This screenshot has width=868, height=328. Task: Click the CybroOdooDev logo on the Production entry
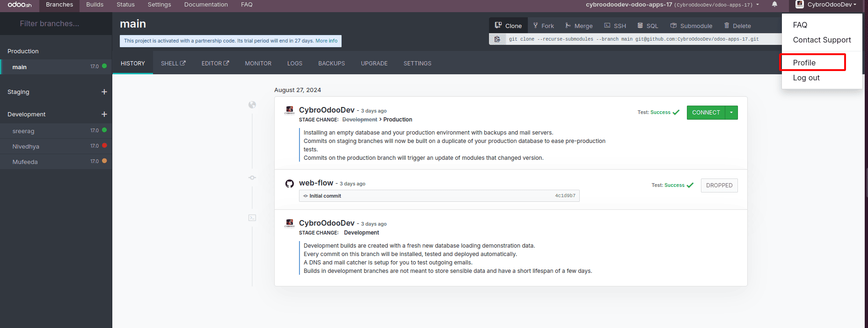point(290,110)
